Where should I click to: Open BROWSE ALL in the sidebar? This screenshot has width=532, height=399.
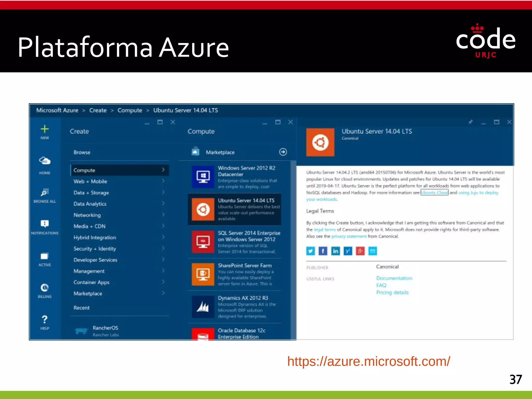[x=45, y=192]
